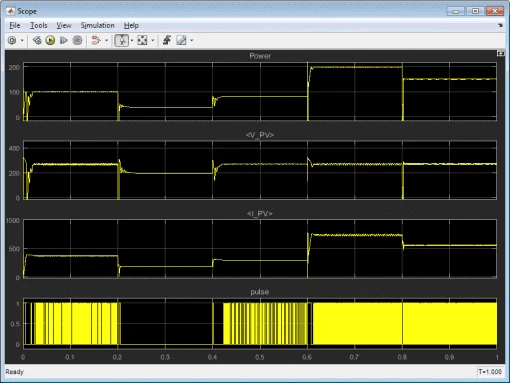510x383 pixels.
Task: Click the MATLAB icon in the Scope title bar
Action: tap(11, 11)
